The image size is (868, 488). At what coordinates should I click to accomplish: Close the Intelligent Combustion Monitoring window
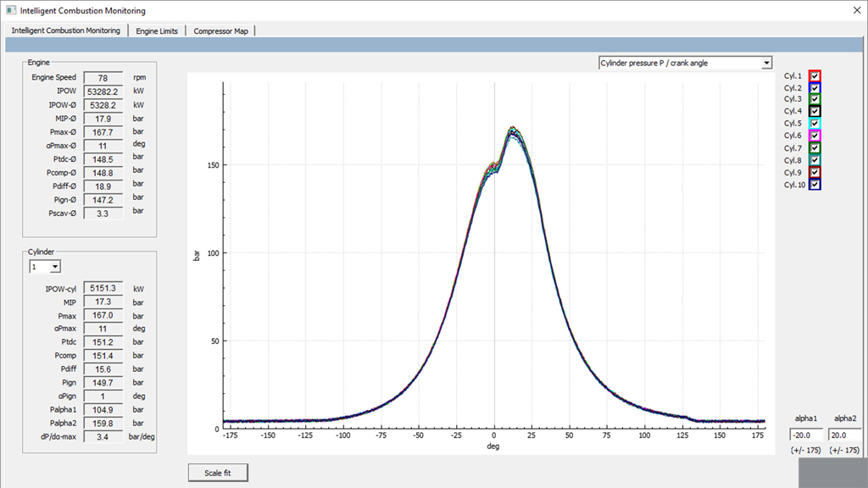click(856, 10)
